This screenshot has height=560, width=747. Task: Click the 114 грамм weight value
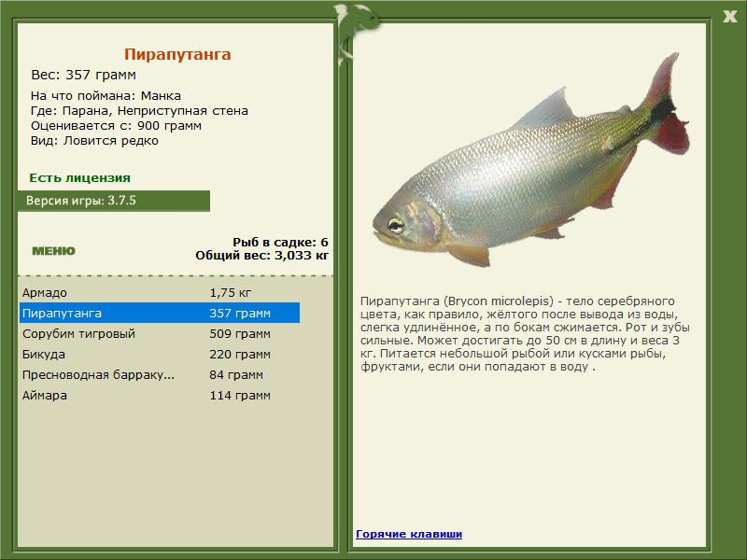[240, 395]
